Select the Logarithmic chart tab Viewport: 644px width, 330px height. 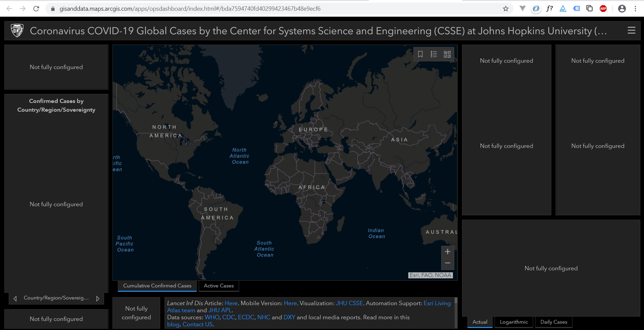point(514,322)
